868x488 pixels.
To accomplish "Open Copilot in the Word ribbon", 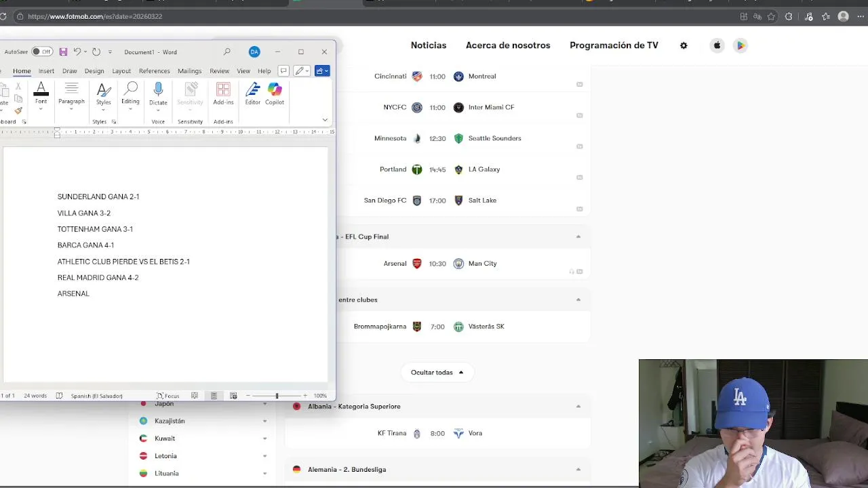I will (x=275, y=94).
